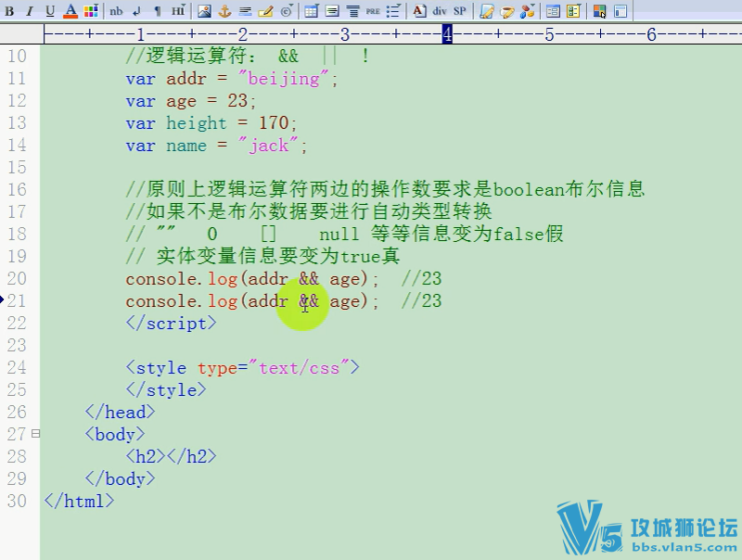Viewport: 742px width, 560px height.
Task: Click the center align icon
Action: pos(352,11)
